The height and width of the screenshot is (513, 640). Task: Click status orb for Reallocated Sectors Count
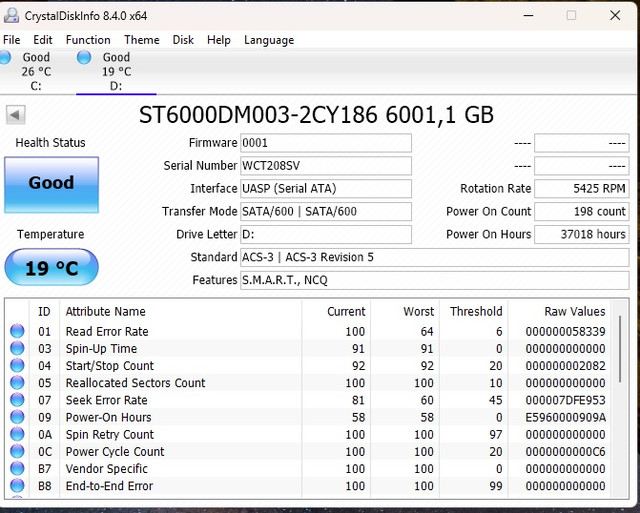(17, 382)
